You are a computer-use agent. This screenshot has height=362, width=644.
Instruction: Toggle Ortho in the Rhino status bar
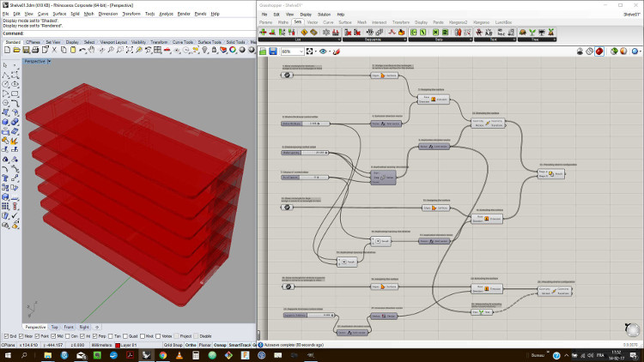191,345
